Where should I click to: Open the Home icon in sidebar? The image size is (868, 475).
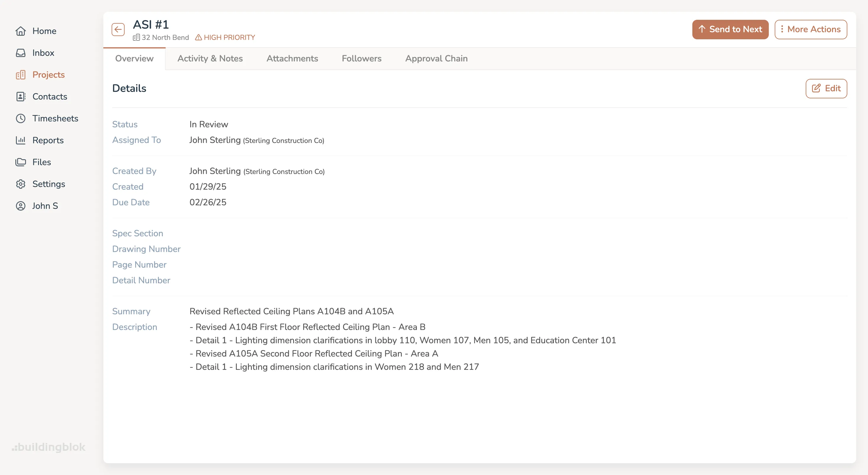coord(21,31)
